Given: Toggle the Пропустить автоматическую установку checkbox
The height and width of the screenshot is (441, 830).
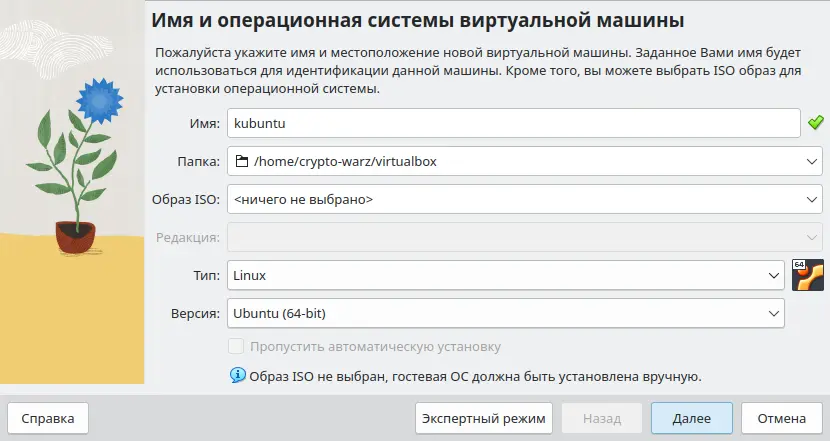Looking at the screenshot, I should (236, 346).
